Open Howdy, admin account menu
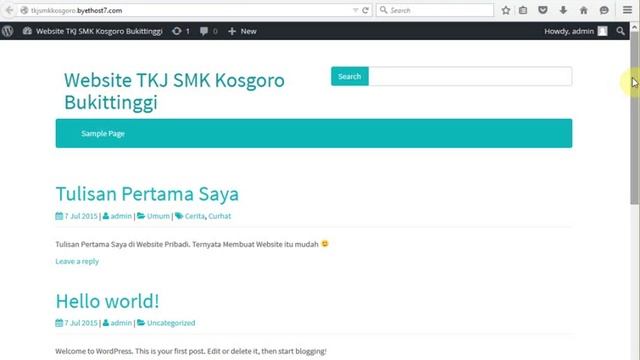This screenshot has width=640, height=360. click(x=576, y=31)
